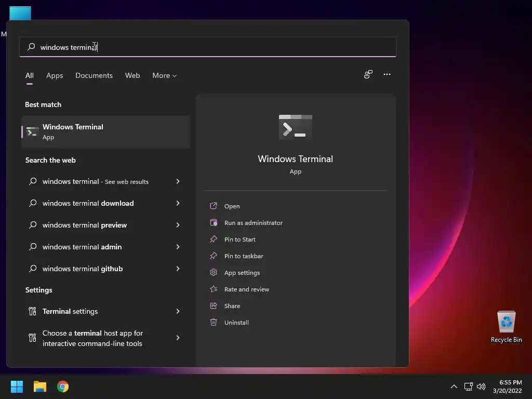Click search icon beside 'windows terminal github'

[x=33, y=269]
